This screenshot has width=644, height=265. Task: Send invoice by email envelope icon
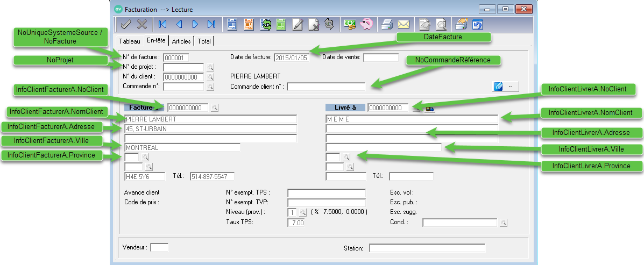pyautogui.click(x=404, y=24)
